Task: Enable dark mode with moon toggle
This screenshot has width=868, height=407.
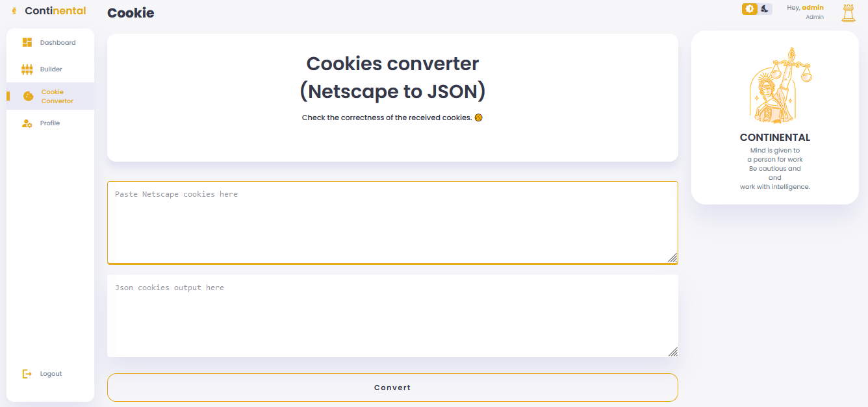Action: click(765, 9)
